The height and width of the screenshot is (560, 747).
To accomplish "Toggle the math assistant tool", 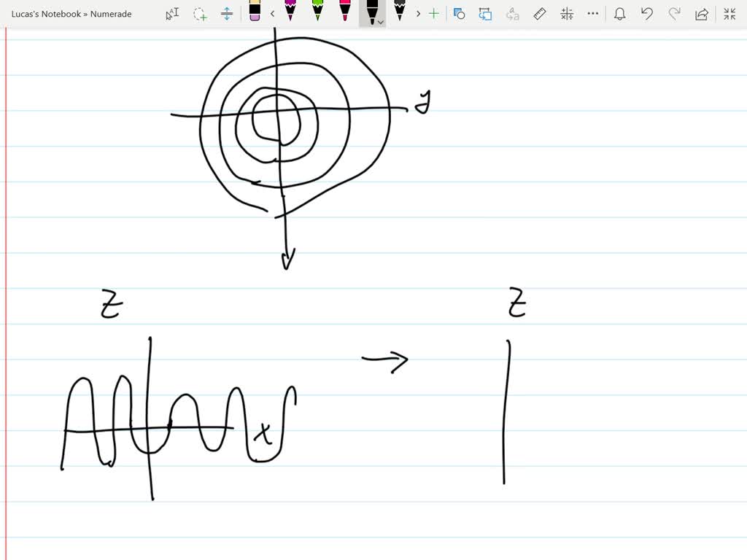I will coord(567,14).
